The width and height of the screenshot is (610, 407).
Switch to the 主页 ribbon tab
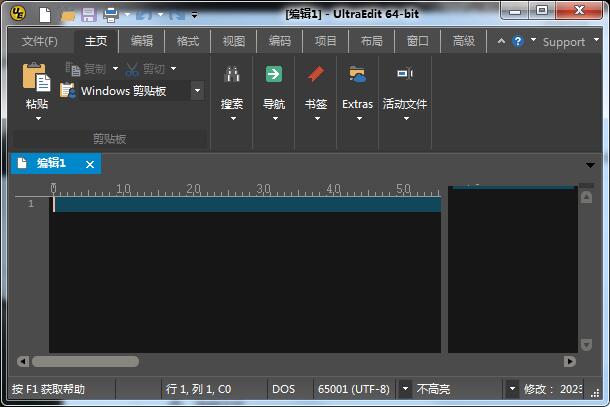96,41
